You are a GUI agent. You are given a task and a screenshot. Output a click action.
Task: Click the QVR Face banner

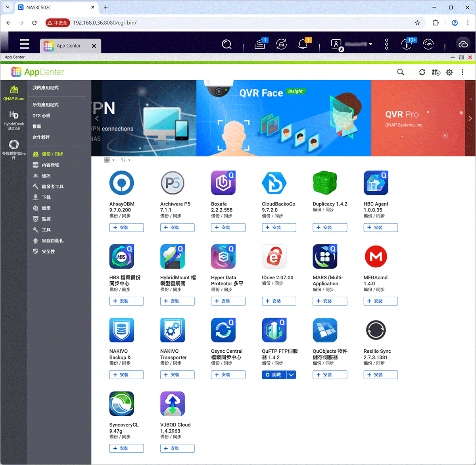[284, 118]
